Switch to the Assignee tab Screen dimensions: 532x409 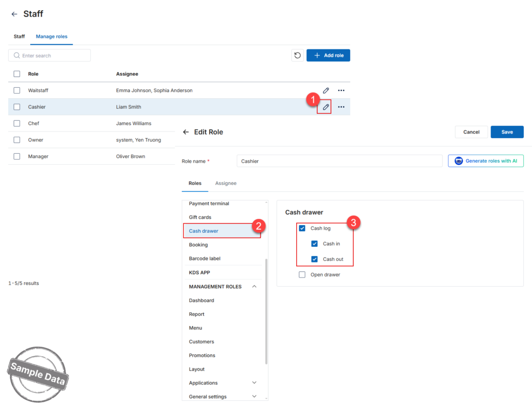225,183
